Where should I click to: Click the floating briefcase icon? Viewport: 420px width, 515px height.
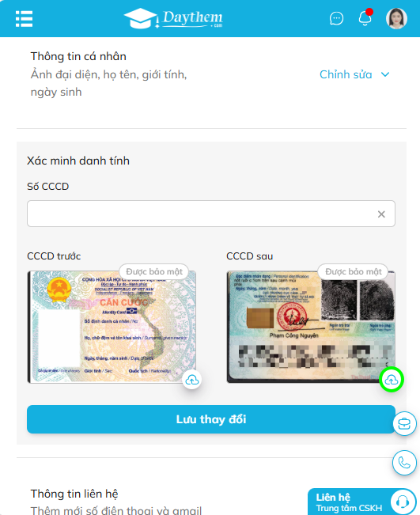pyautogui.click(x=404, y=424)
